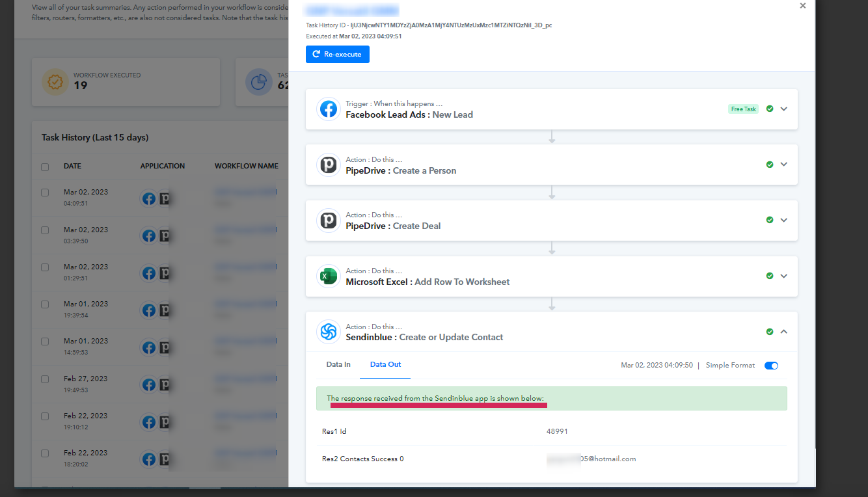Image resolution: width=868 pixels, height=497 pixels.
Task: Click the date 'Feb 27, 2023' in the table
Action: point(86,379)
